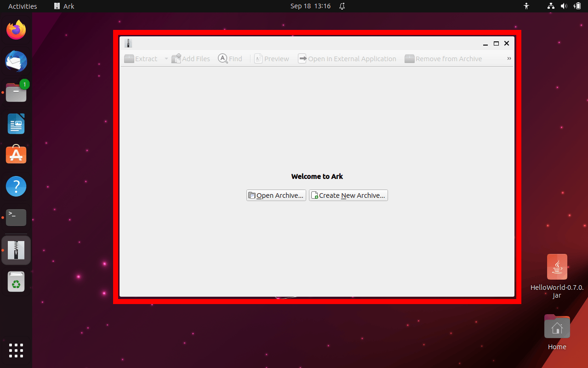Open the Trash from the dock

(x=16, y=282)
